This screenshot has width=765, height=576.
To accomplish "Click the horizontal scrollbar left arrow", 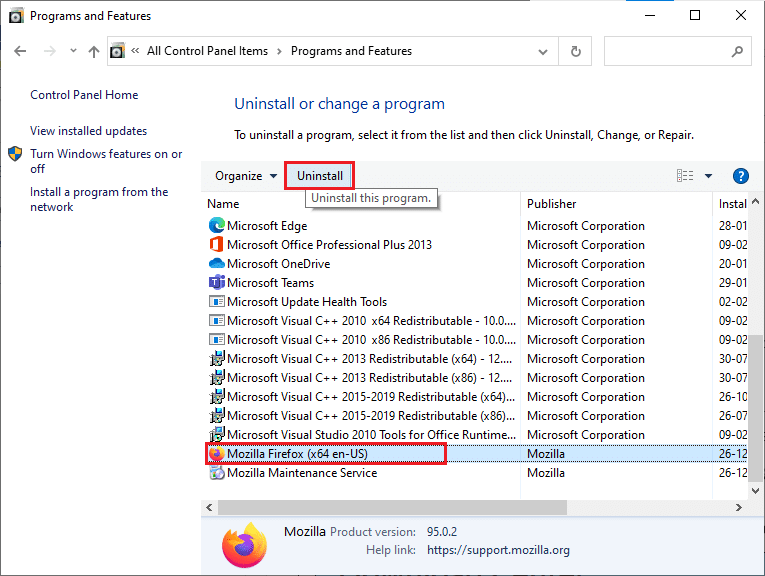I will pos(209,507).
